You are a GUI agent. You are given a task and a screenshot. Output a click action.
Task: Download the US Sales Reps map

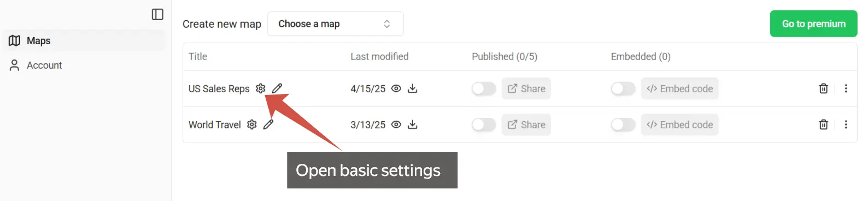[x=413, y=88]
